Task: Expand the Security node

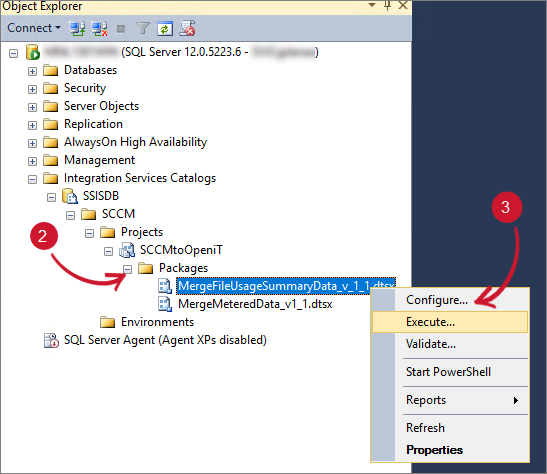Action: point(32,89)
